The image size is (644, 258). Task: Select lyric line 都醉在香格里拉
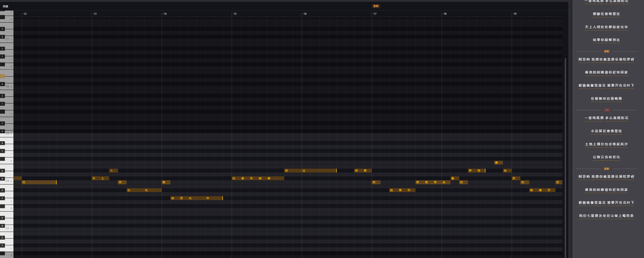[606, 14]
